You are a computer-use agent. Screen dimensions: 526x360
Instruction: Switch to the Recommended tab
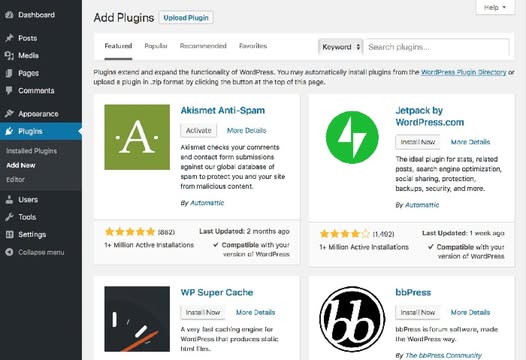(x=203, y=46)
